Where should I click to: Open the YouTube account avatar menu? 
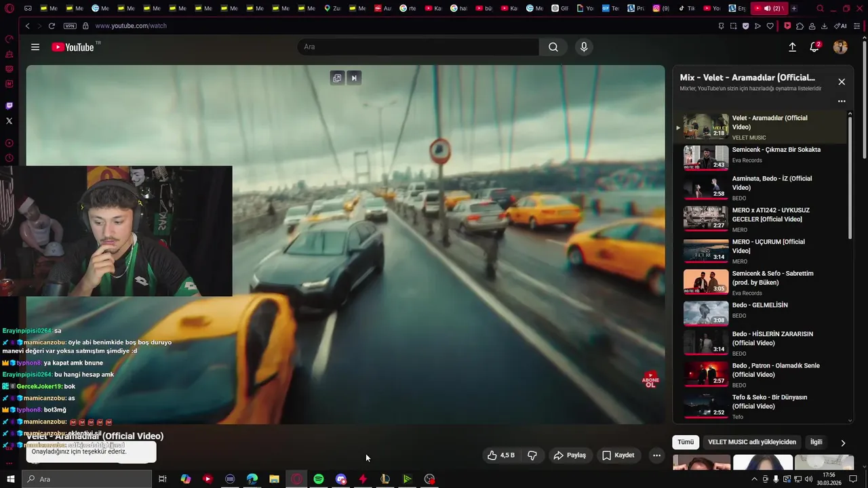[x=840, y=47]
